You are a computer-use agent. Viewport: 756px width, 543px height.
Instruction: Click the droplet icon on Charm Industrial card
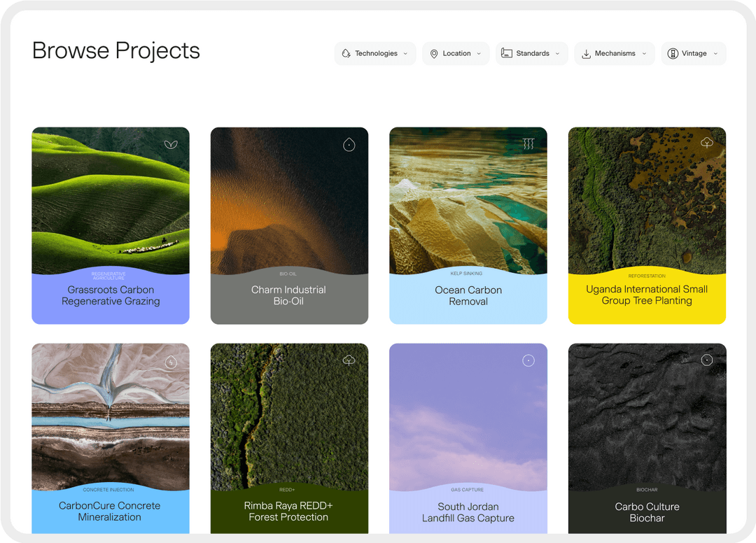(x=349, y=145)
